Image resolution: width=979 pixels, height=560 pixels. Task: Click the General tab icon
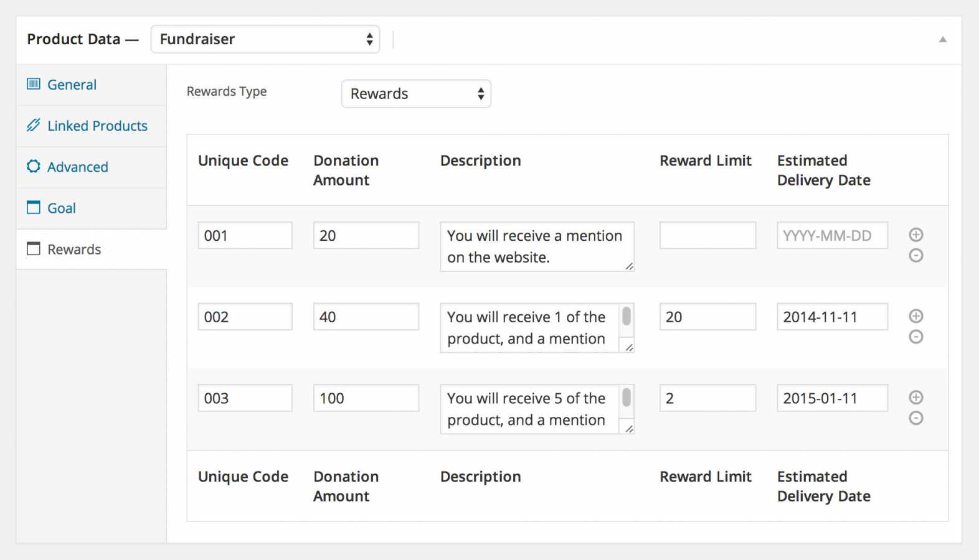tap(34, 84)
